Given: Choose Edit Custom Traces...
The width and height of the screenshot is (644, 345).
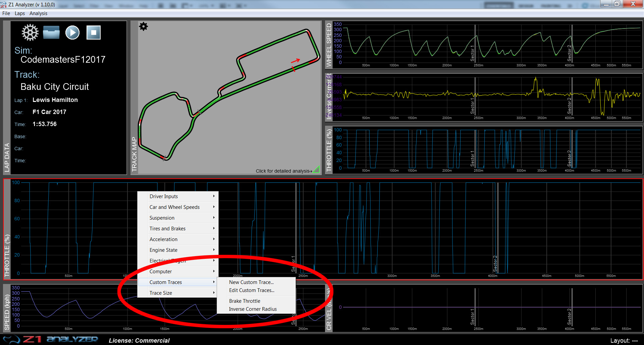Looking at the screenshot, I should coord(256,290).
